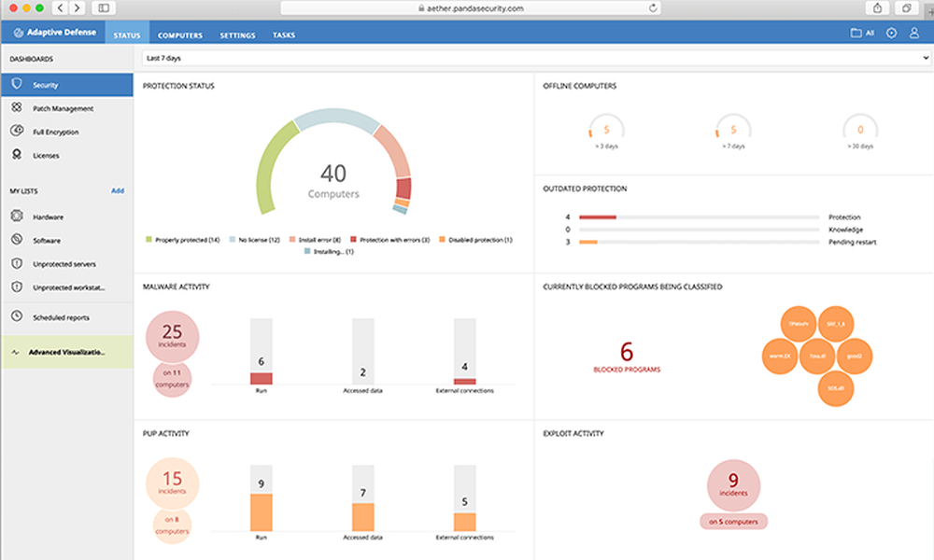Open the Software list icon
The width and height of the screenshot is (934, 560).
click(17, 239)
